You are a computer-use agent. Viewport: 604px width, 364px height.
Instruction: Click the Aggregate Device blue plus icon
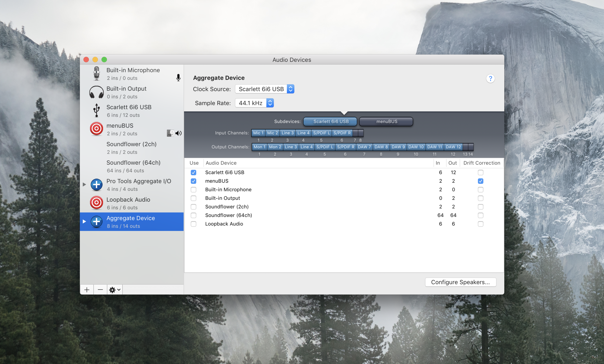(x=96, y=221)
